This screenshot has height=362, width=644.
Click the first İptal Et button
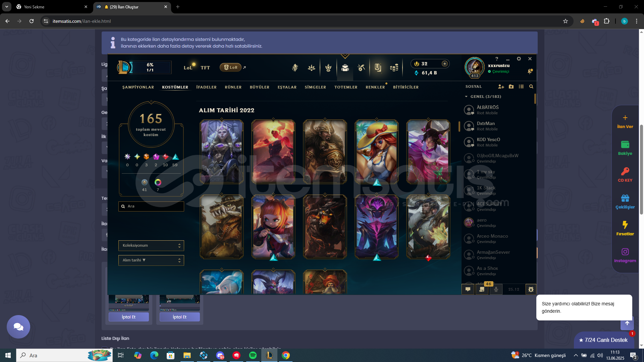click(129, 317)
